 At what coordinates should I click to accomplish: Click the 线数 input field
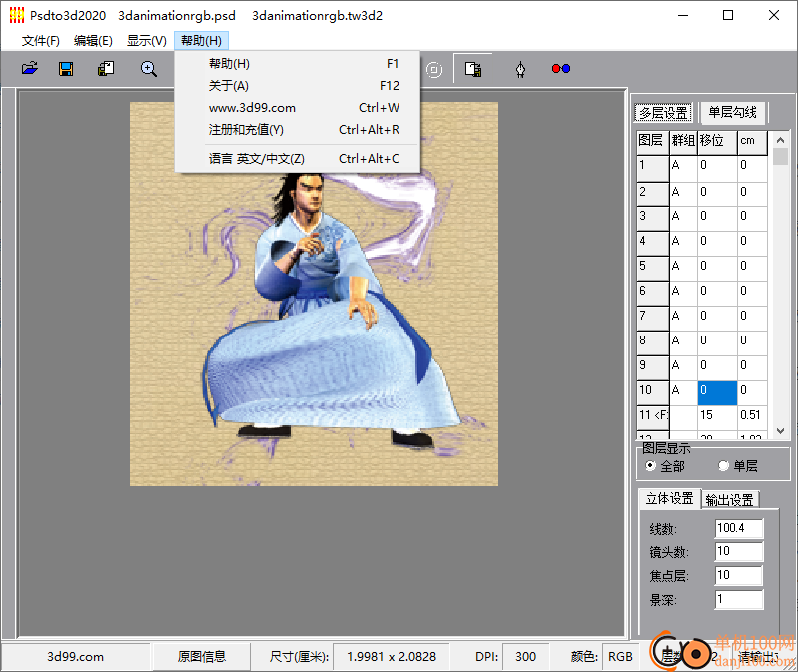(739, 528)
